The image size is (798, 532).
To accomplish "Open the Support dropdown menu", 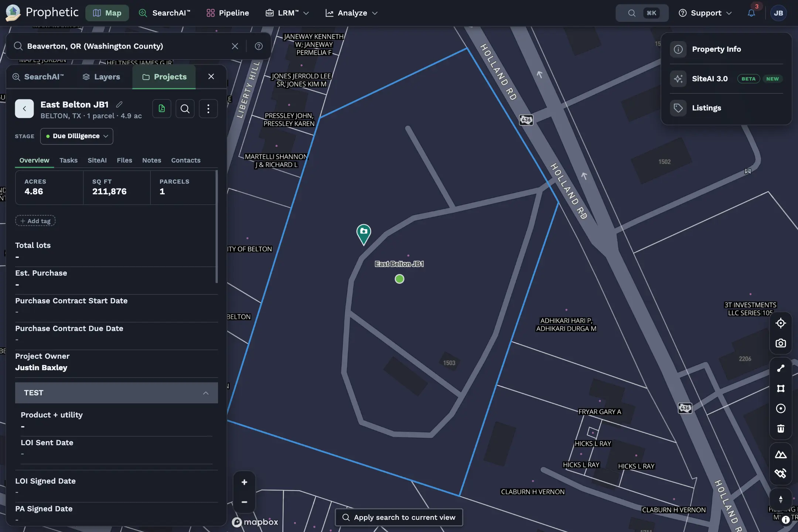I will click(x=705, y=13).
